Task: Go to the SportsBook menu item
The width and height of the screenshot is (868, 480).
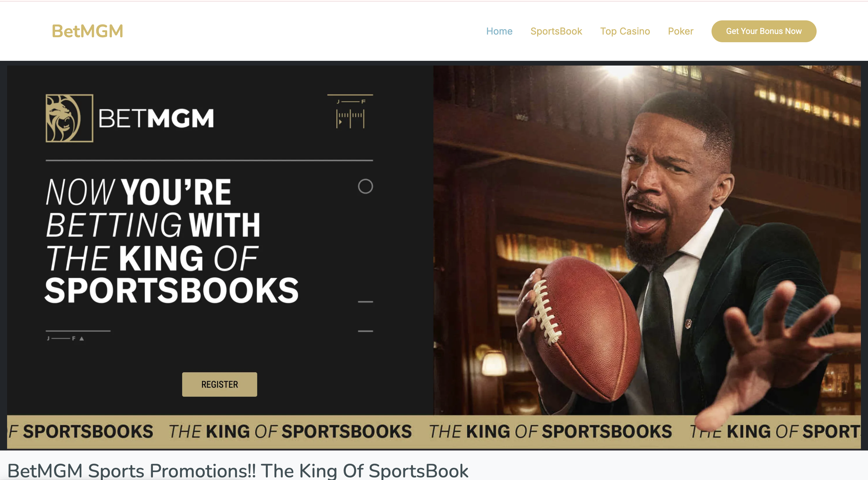Action: point(556,31)
